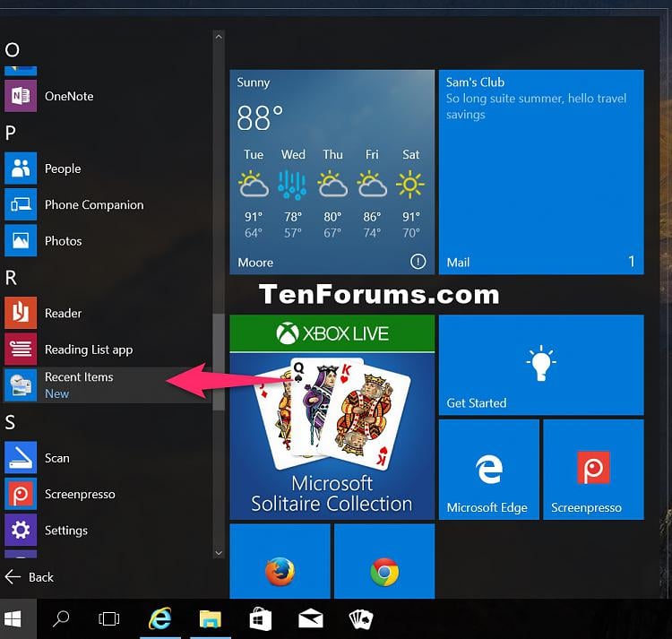This screenshot has height=639, width=672.
Task: Select the Phone Companion text label
Action: click(x=94, y=205)
